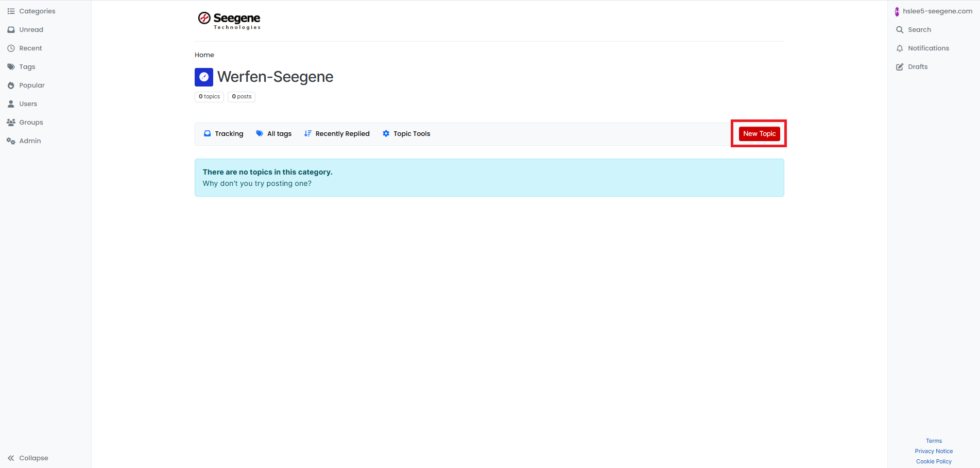Click the Groups people icon
Screen dimensions: 980x468
tap(11, 123)
